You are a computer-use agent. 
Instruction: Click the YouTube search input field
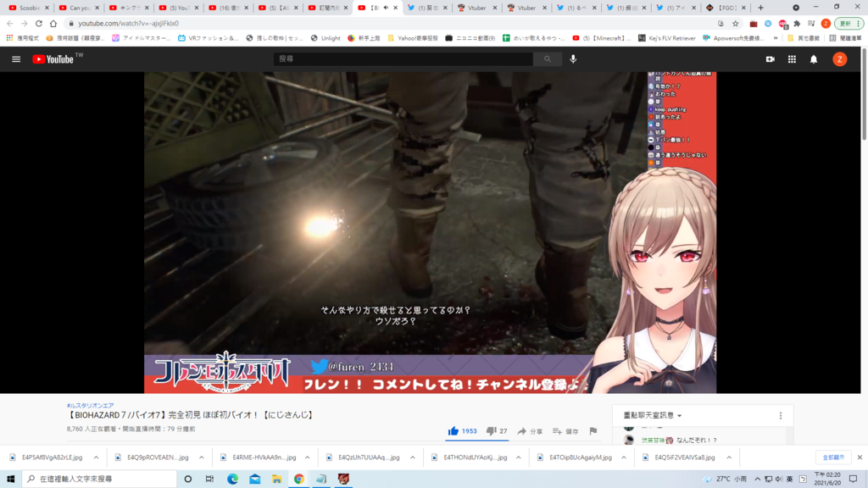pyautogui.click(x=403, y=58)
